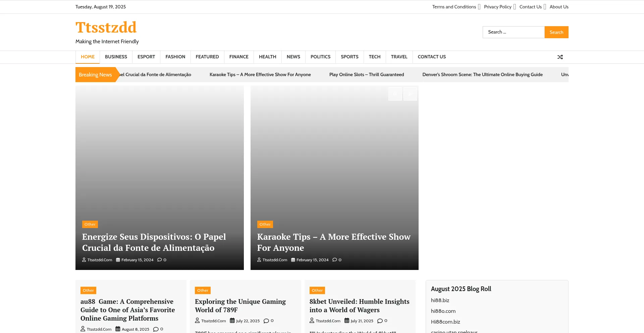Go to the SPORTS section
This screenshot has width=644, height=333.
pyautogui.click(x=350, y=57)
